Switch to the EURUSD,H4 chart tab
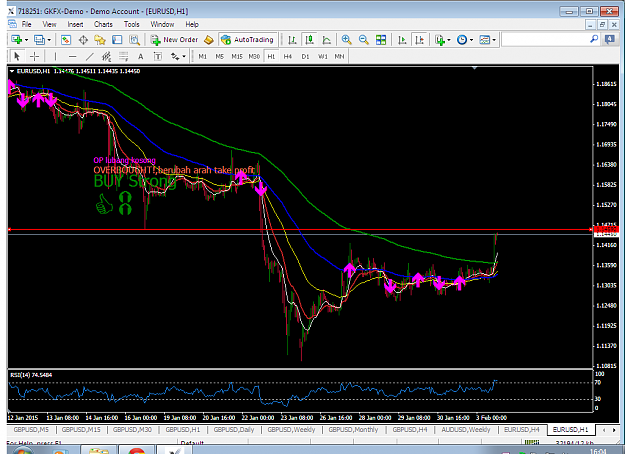This screenshot has width=625, height=454. click(522, 430)
